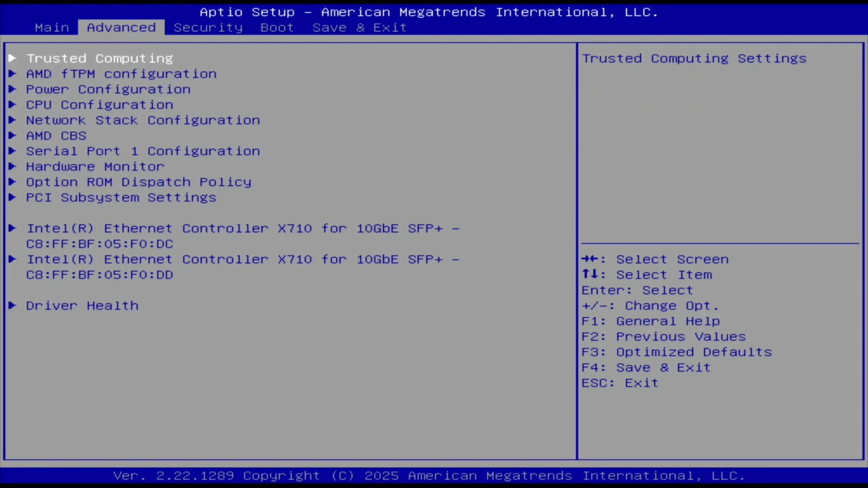Click arrow beside Trusted Computing
868x488 pixels.
click(13, 58)
